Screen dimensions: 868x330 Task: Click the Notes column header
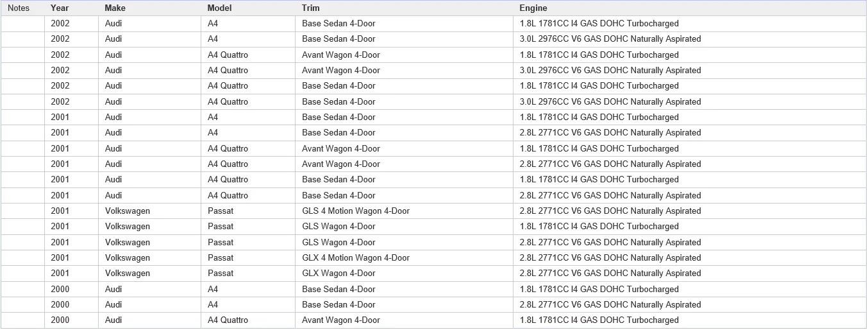coord(22,8)
